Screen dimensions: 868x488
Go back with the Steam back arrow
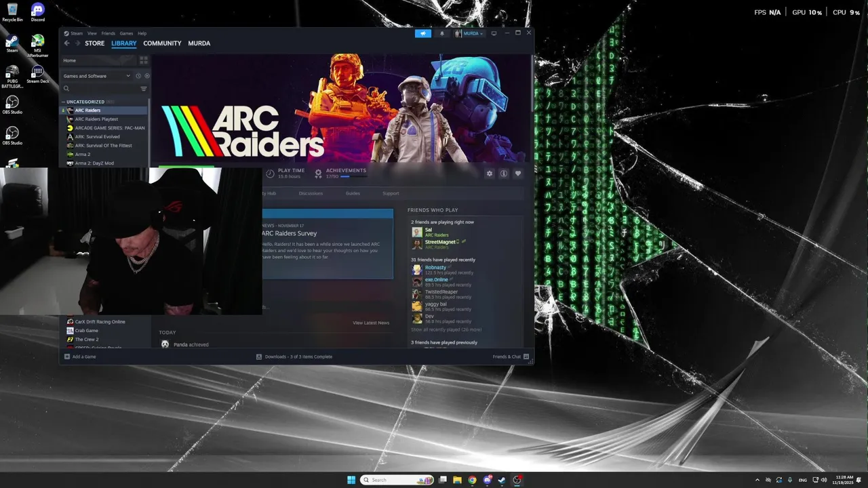66,43
